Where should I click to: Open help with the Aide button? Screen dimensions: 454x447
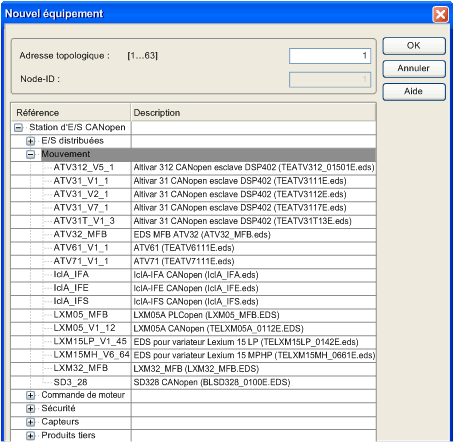pos(414,92)
